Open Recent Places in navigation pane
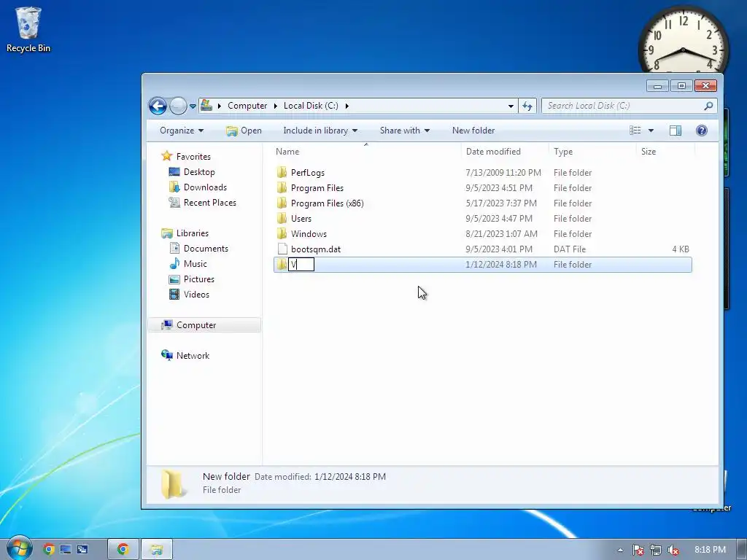Viewport: 747px width, 560px height. 210,203
